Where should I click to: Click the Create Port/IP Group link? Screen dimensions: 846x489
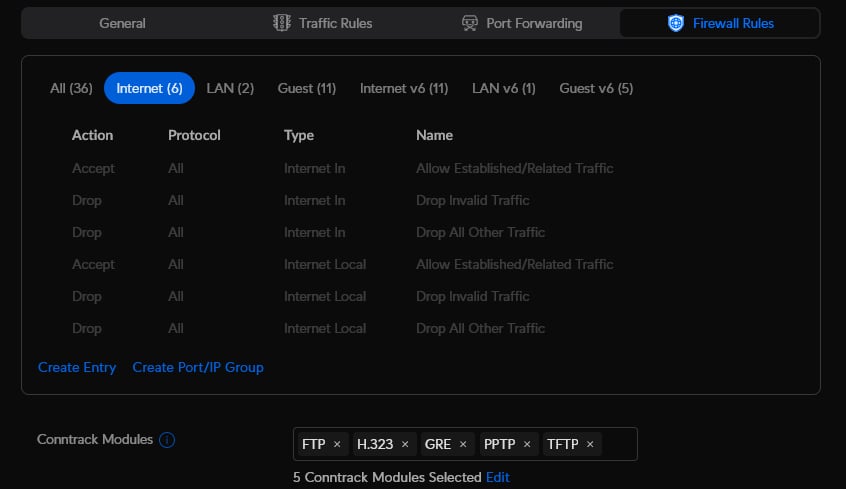(x=198, y=367)
